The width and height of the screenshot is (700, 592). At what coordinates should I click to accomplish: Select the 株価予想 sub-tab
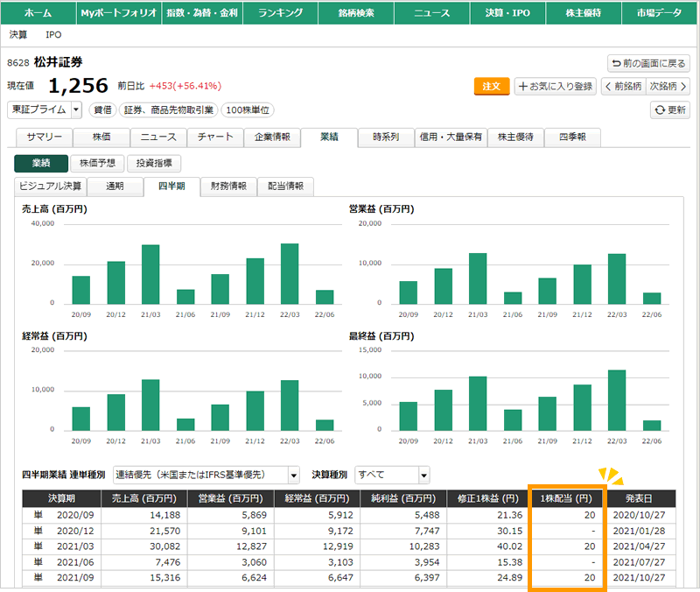pos(97,164)
